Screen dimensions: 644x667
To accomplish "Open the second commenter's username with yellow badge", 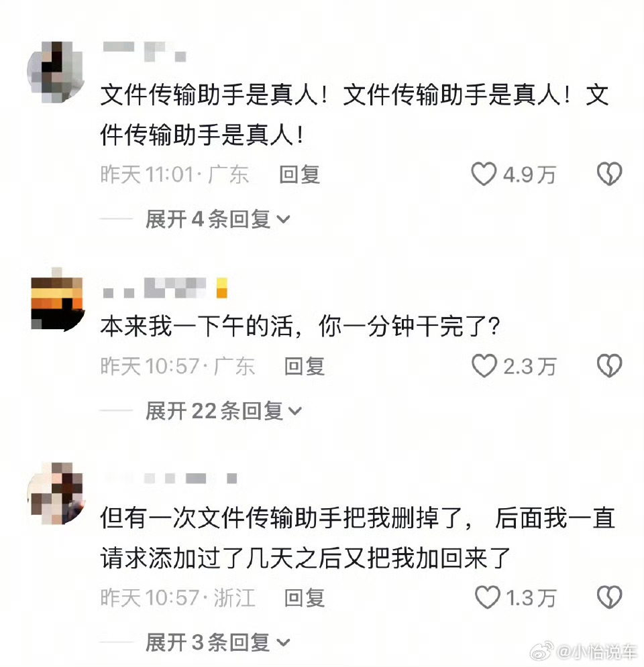I will click(165, 288).
